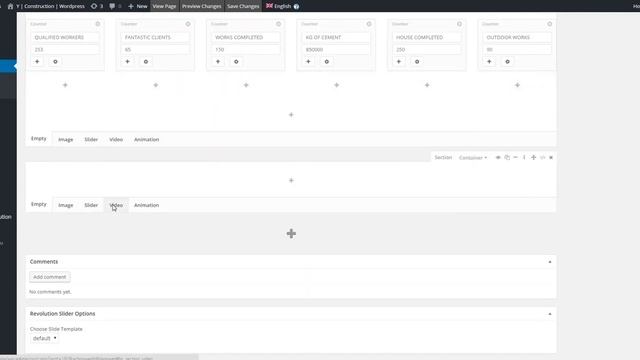Add element below OUTDOOR WORKS column
Screen dimensions: 640x360
[x=517, y=85]
